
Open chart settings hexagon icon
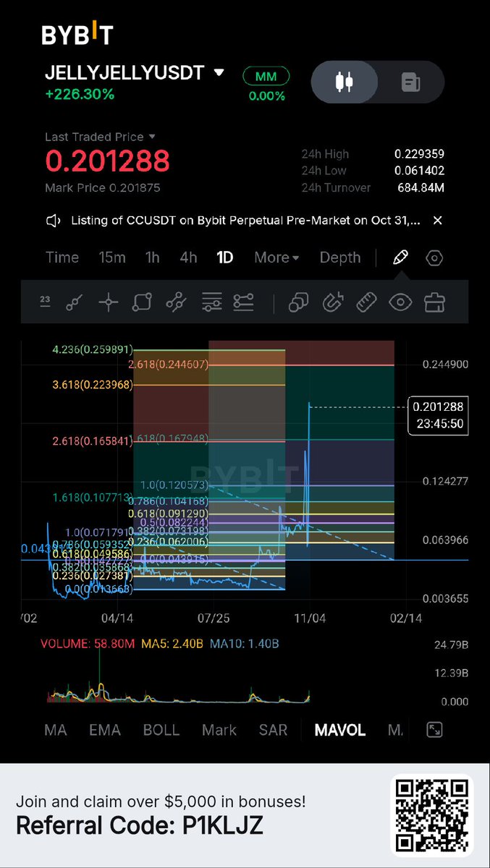pos(434,258)
